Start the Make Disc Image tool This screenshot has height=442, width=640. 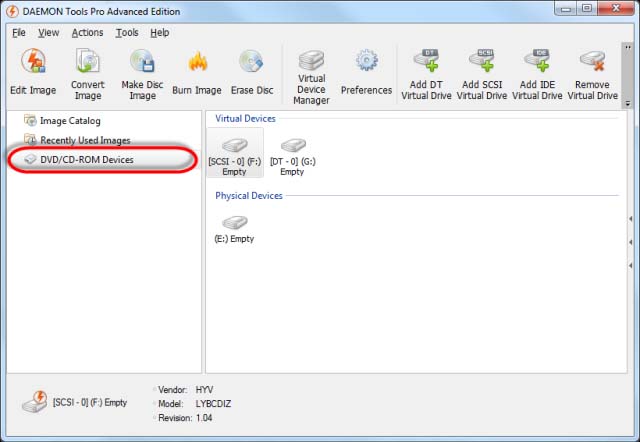click(x=142, y=74)
